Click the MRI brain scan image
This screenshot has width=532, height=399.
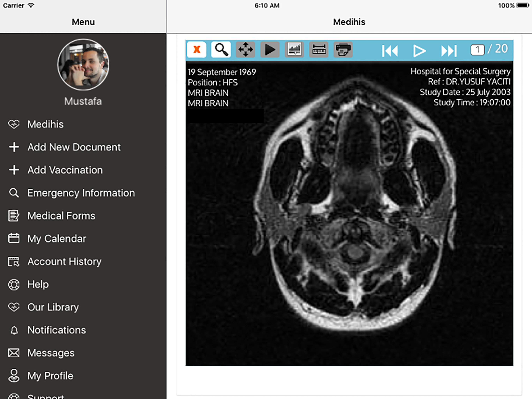(x=349, y=213)
